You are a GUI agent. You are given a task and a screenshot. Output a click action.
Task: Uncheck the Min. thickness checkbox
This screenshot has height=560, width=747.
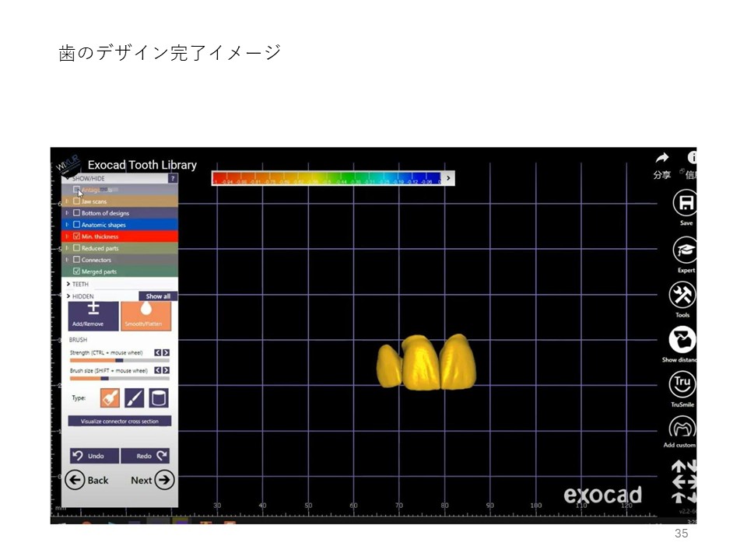pyautogui.click(x=76, y=236)
